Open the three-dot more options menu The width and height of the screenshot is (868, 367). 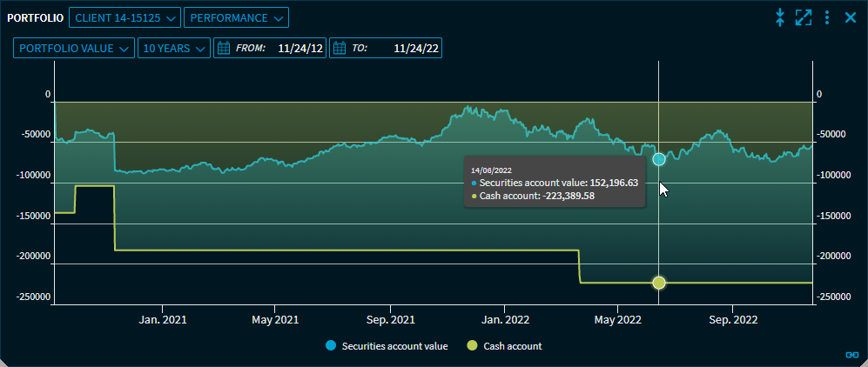827,17
